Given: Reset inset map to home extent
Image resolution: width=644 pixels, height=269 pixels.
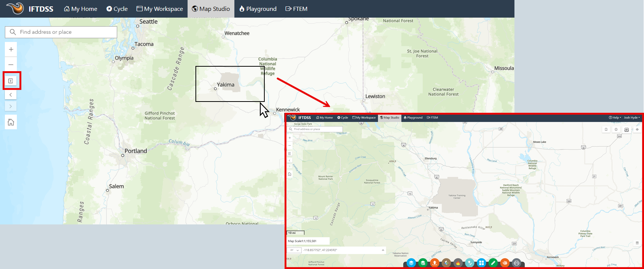Looking at the screenshot, I should coord(289,174).
